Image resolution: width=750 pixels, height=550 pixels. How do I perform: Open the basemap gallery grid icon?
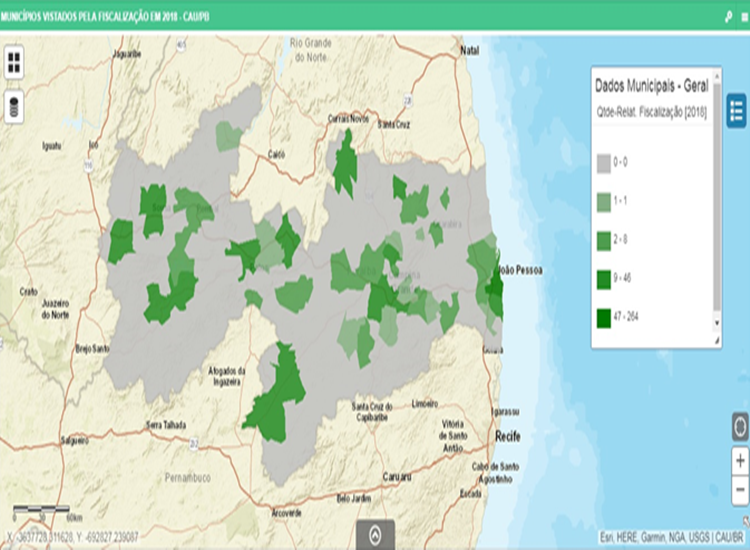15,63
